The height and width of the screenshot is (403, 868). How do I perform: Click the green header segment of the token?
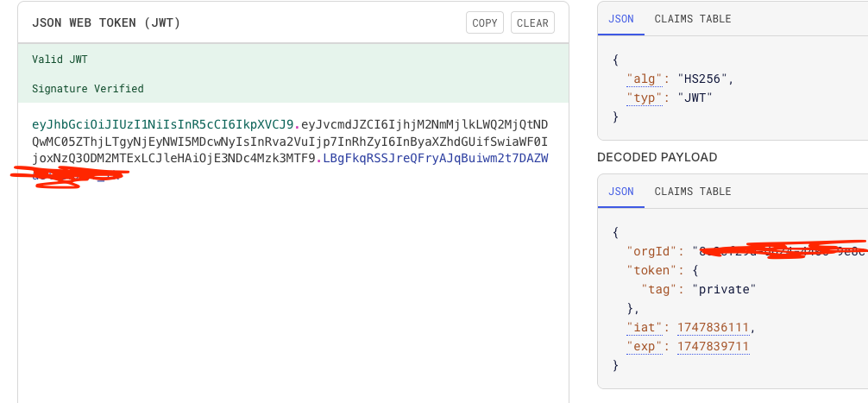coord(163,124)
